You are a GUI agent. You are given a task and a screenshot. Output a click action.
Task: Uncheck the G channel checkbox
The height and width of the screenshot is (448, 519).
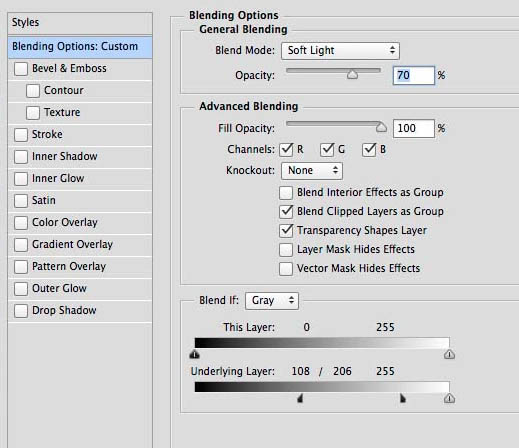point(327,150)
